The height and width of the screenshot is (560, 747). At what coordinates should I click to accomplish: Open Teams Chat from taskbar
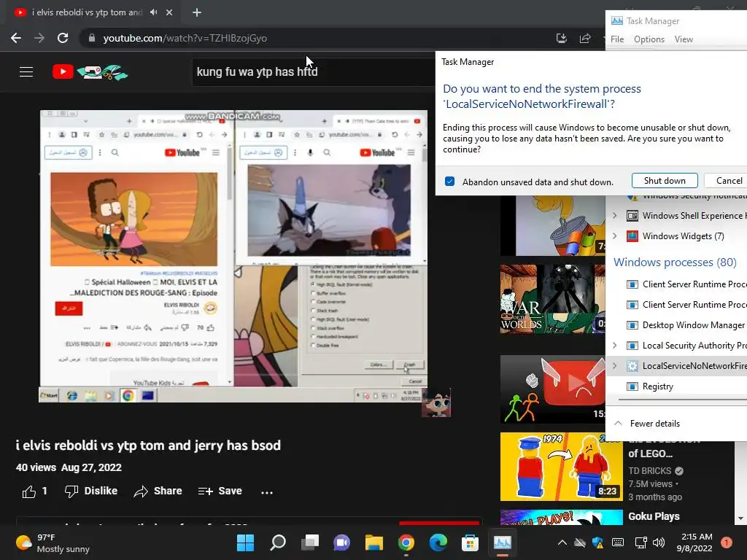341,542
